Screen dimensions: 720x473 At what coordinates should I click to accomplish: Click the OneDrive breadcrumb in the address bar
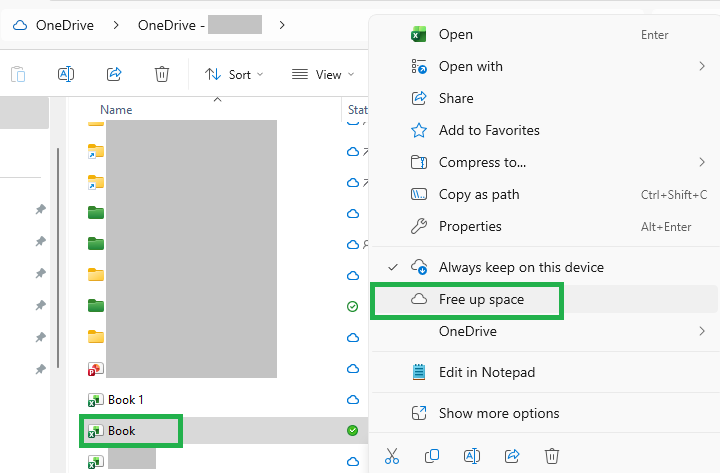65,25
